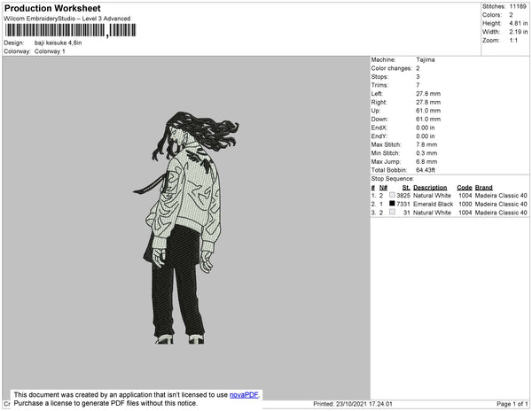Open the novaPDF link

tap(244, 395)
